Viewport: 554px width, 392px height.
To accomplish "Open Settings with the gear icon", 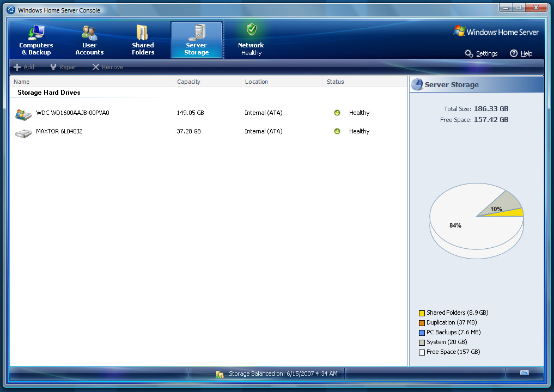I will [468, 53].
